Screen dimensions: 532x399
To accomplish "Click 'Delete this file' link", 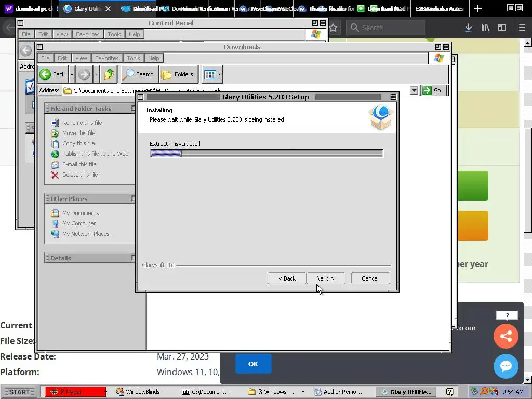I will tap(80, 175).
